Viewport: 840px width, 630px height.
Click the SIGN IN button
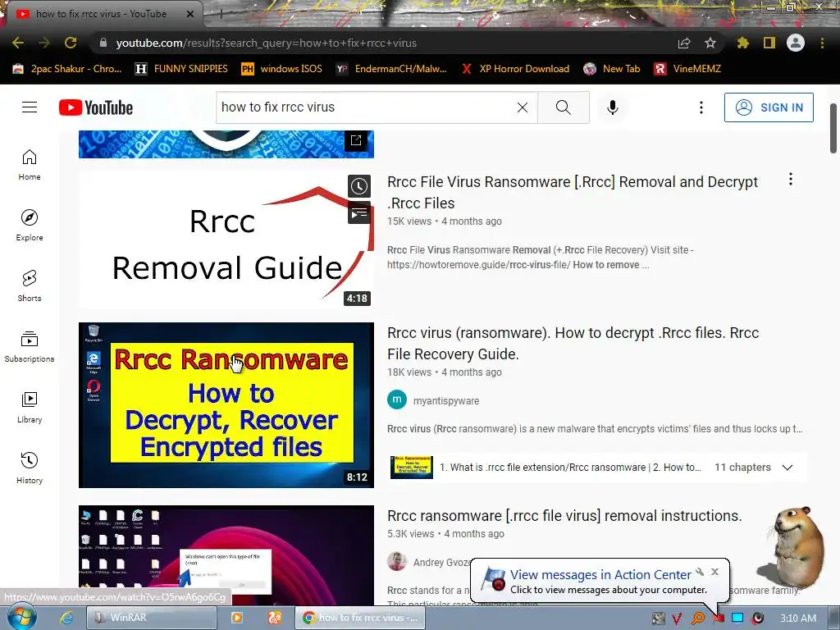click(769, 107)
